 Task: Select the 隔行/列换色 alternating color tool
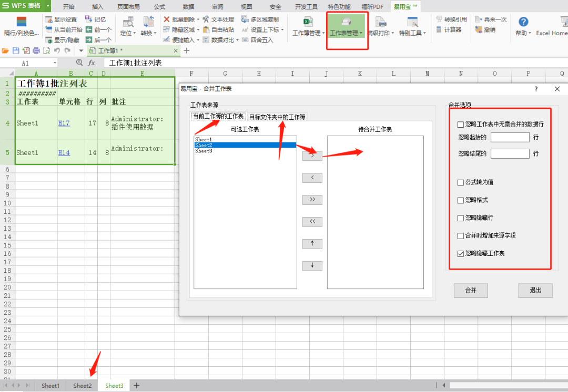21,27
